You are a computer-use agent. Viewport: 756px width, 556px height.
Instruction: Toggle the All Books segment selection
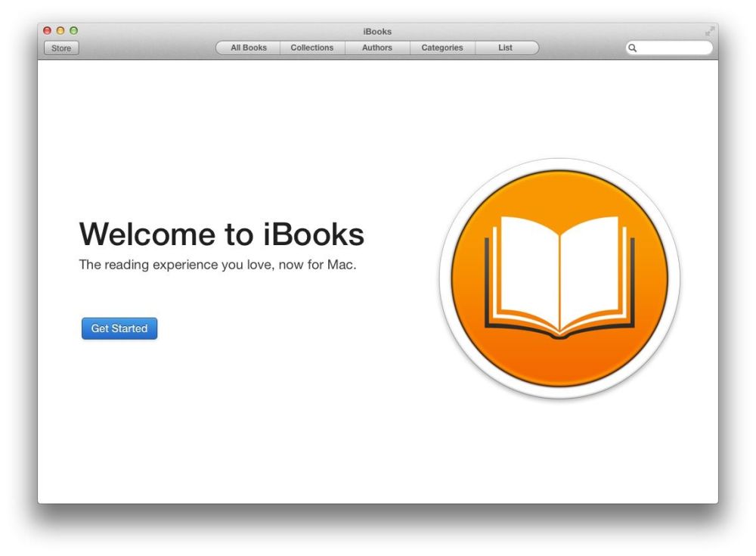(247, 48)
